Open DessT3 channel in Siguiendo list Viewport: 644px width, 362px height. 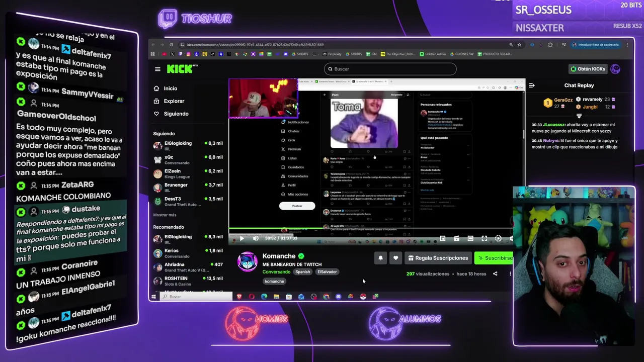188,202
